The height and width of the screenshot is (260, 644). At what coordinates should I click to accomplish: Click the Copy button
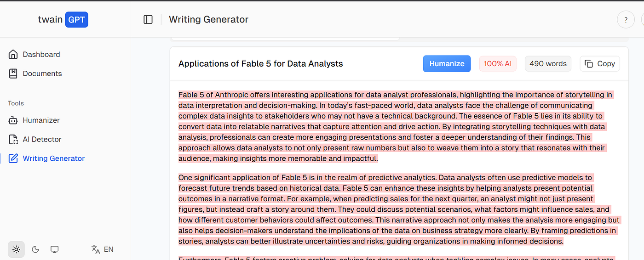600,64
